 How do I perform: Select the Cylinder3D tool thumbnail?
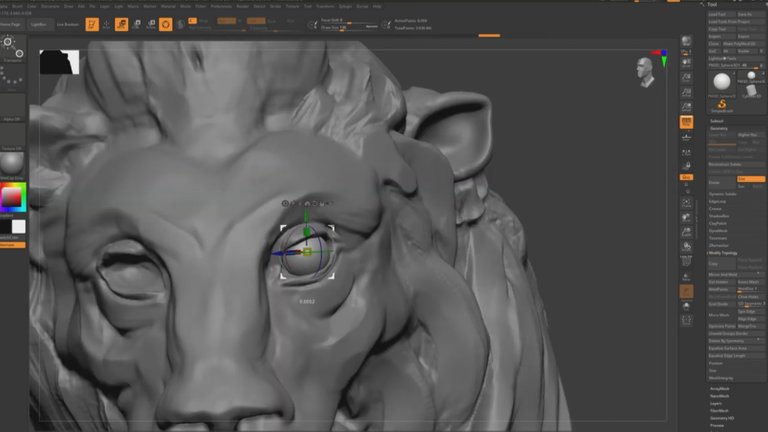tap(751, 91)
